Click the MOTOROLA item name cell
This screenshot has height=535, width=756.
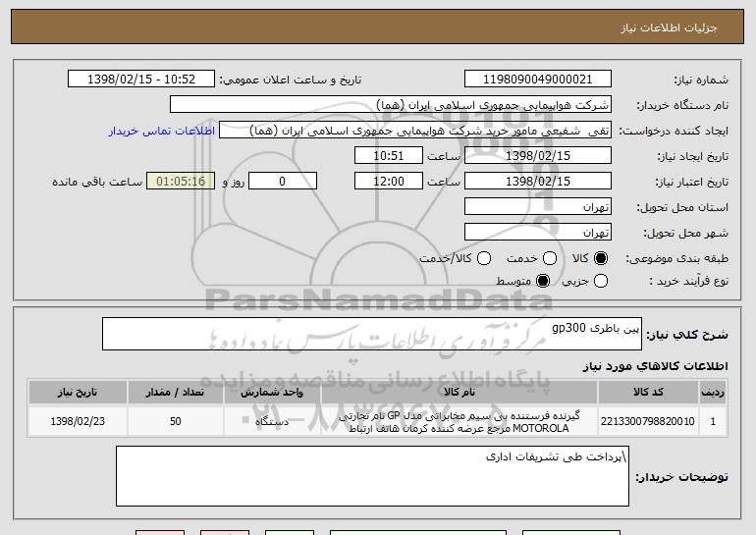click(459, 421)
